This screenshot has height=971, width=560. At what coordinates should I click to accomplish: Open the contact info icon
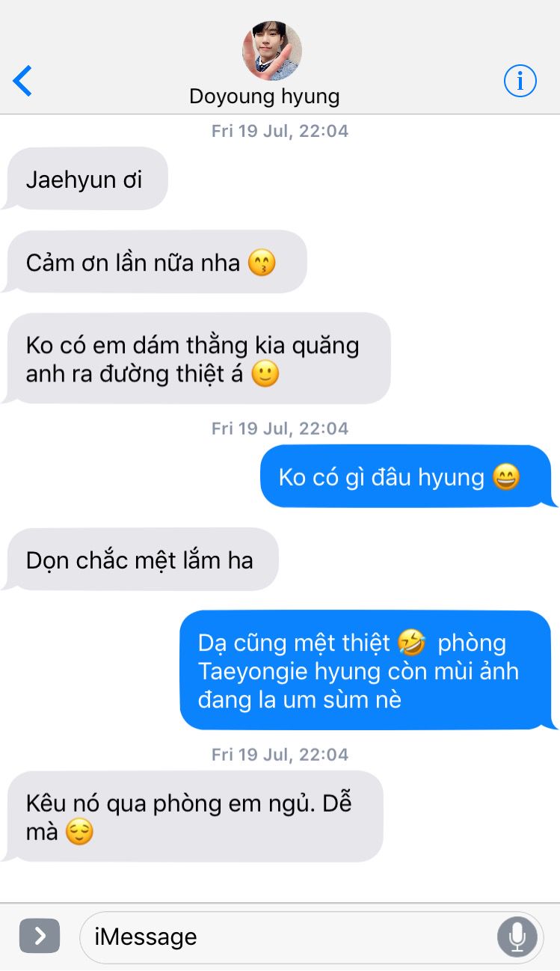520,81
